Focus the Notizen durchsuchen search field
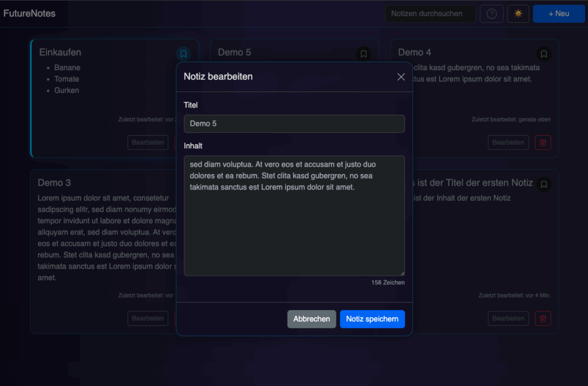This screenshot has width=588, height=386. pos(430,13)
